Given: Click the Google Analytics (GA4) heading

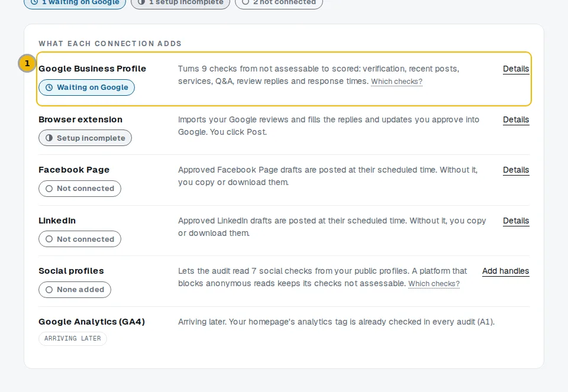Looking at the screenshot, I should coord(92,322).
